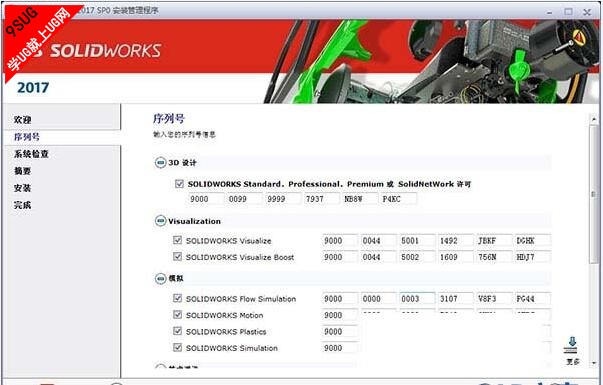Click Flow Simulation serial field 0003
Image resolution: width=603 pixels, height=385 pixels.
(x=417, y=298)
